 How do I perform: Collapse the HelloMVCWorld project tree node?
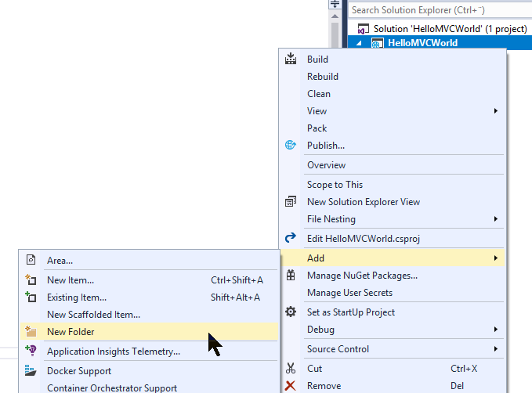coord(360,43)
